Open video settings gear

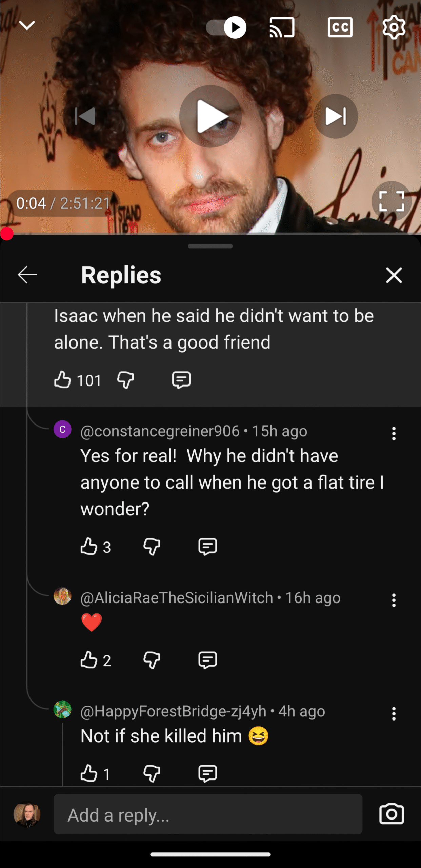pos(394,27)
